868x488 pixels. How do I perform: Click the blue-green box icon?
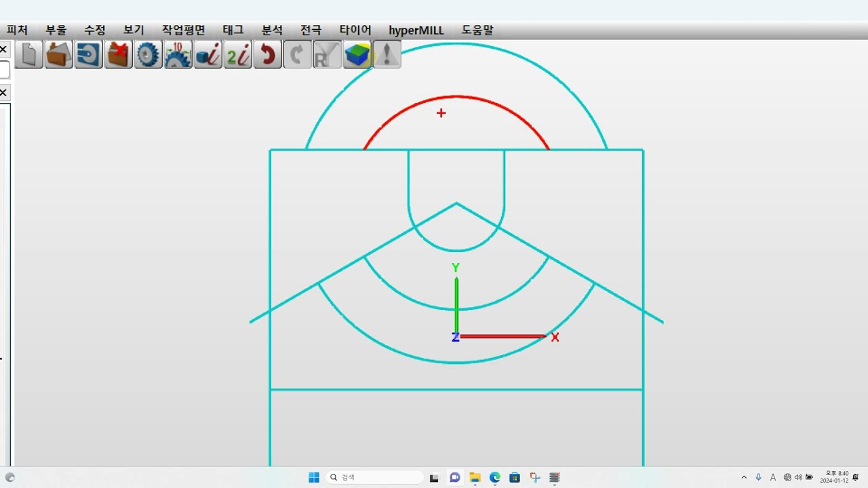(357, 54)
